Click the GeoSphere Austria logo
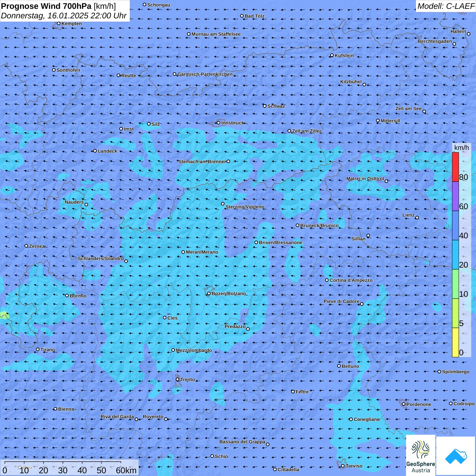 coord(421,455)
